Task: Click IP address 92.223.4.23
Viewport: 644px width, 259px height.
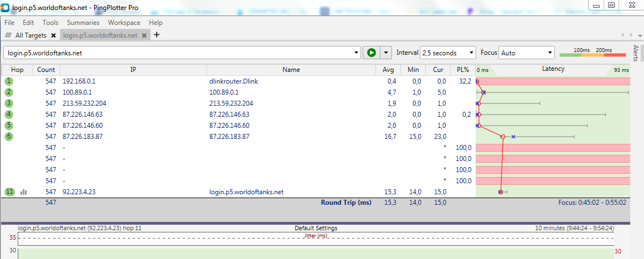Action: point(79,192)
